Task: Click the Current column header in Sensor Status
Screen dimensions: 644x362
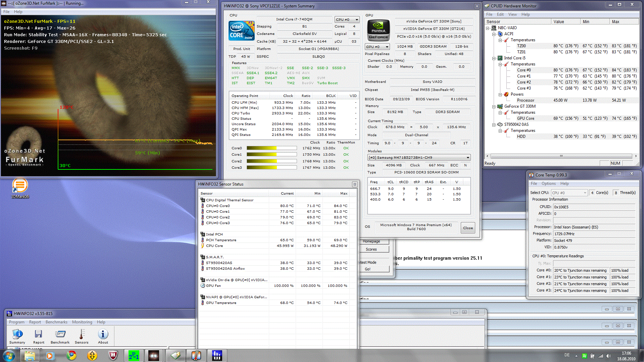Action: point(282,194)
